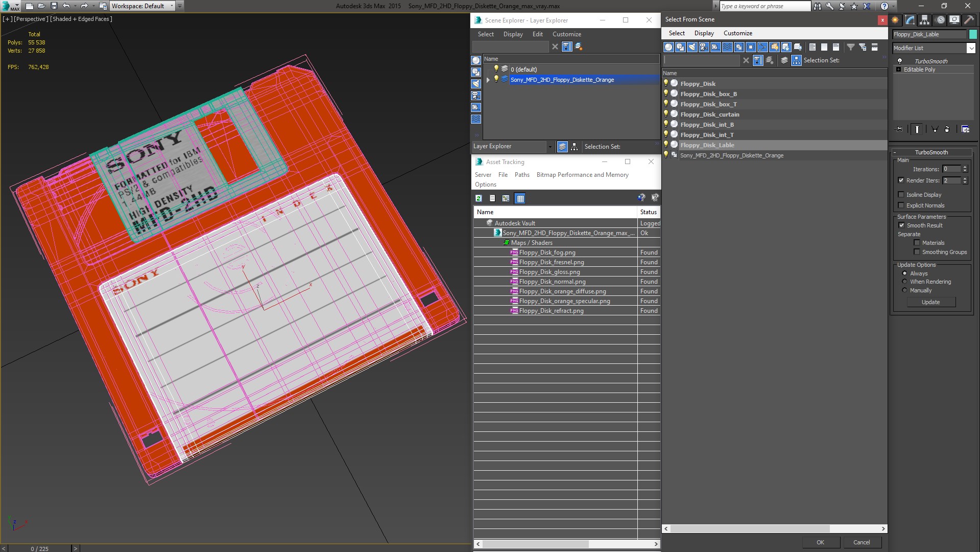Expand Sony_MFD_2HD_Floppy_Diskette_Orange layer in Scene Explorer
980x552 pixels.
pos(488,80)
